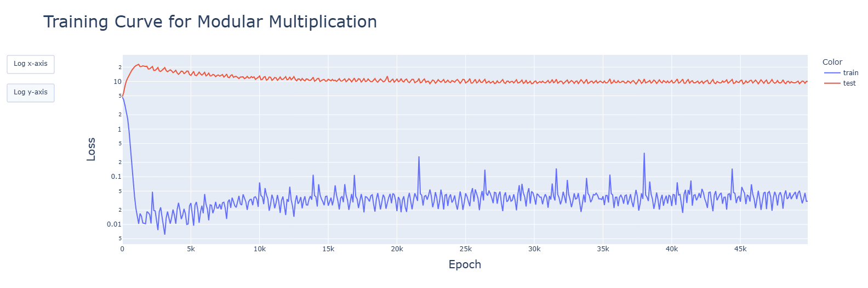This screenshot has height=288, width=868.
Task: Click the blue train line swatch in legend
Action: pyautogui.click(x=832, y=73)
